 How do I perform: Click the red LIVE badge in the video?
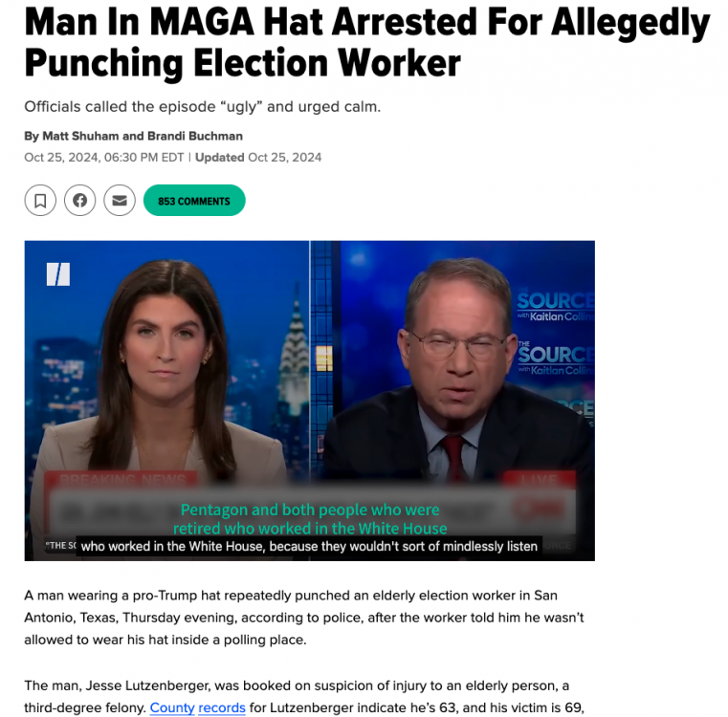coord(540,479)
